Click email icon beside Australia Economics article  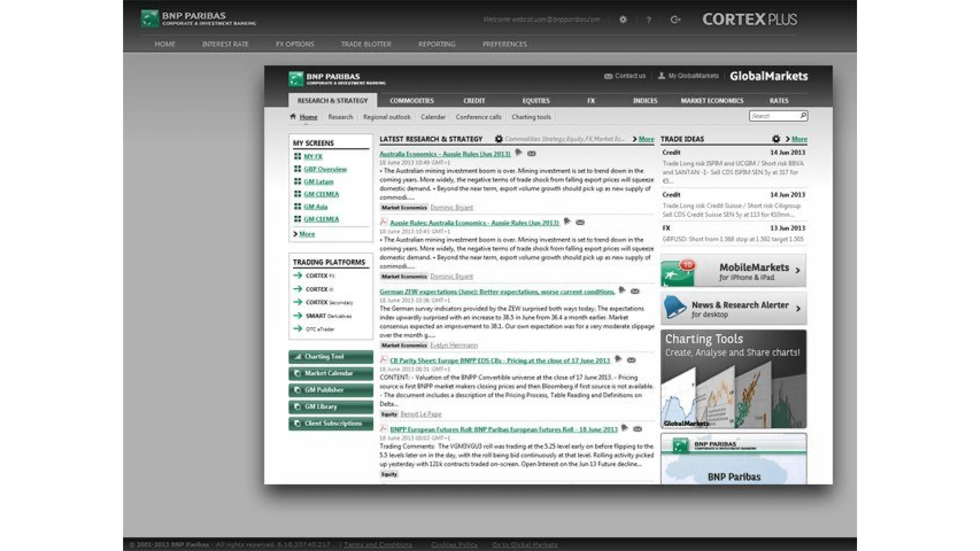[x=531, y=154]
